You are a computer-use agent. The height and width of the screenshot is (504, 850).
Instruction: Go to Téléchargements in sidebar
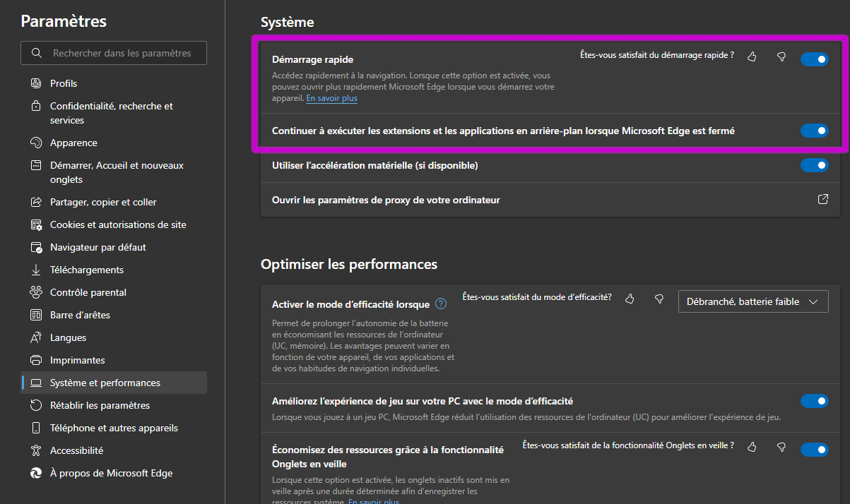click(x=86, y=270)
